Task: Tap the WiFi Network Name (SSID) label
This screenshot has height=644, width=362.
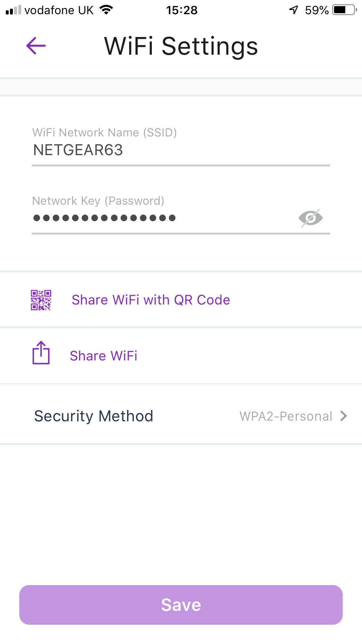Action: pyautogui.click(x=105, y=133)
